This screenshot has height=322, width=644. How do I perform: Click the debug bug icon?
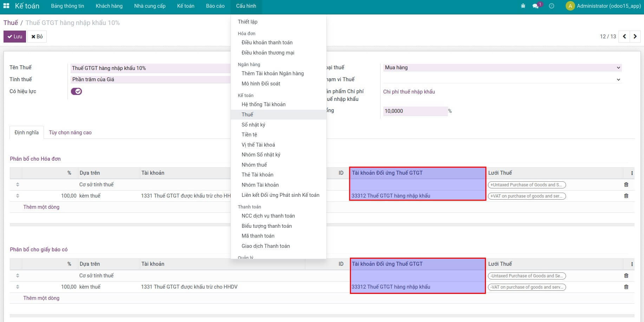click(523, 6)
